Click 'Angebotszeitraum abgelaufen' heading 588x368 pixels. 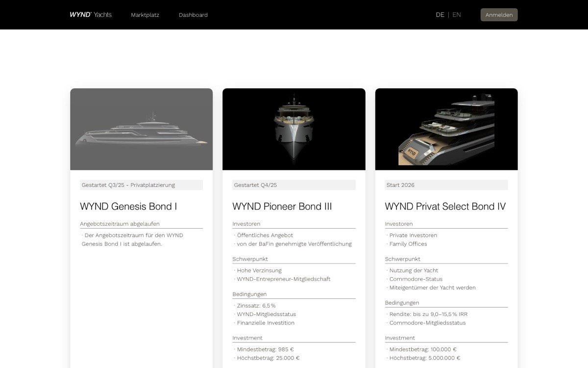point(120,224)
